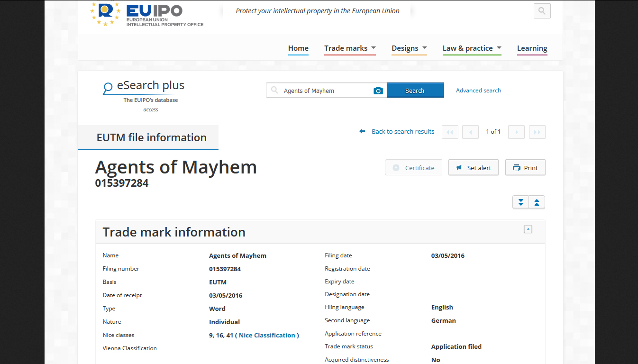Click the EUIPO logo
The width and height of the screenshot is (638, 364).
pyautogui.click(x=146, y=14)
